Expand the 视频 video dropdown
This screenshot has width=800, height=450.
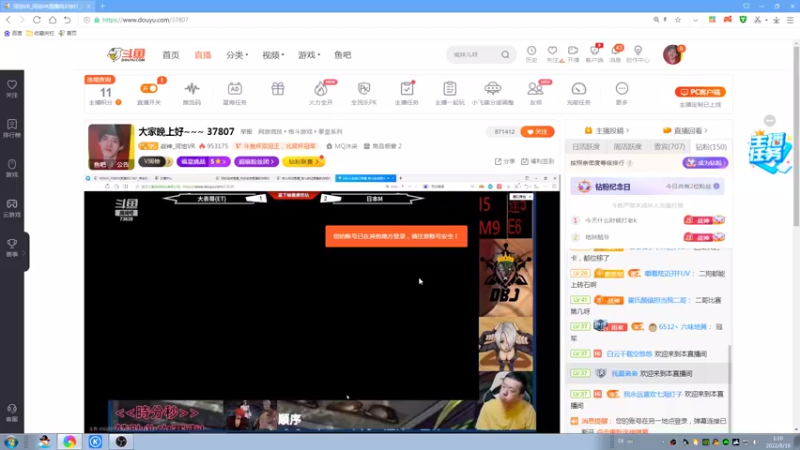(273, 55)
